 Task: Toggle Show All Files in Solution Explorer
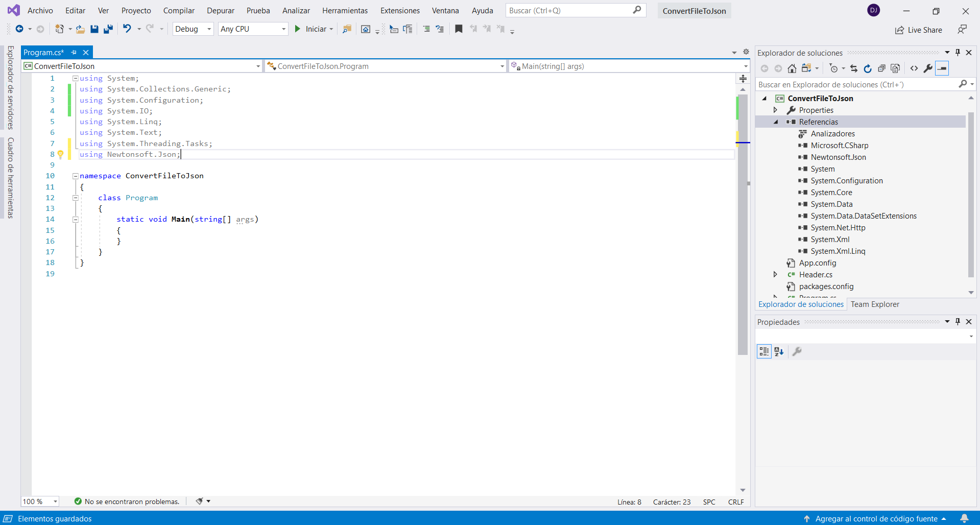click(x=895, y=68)
